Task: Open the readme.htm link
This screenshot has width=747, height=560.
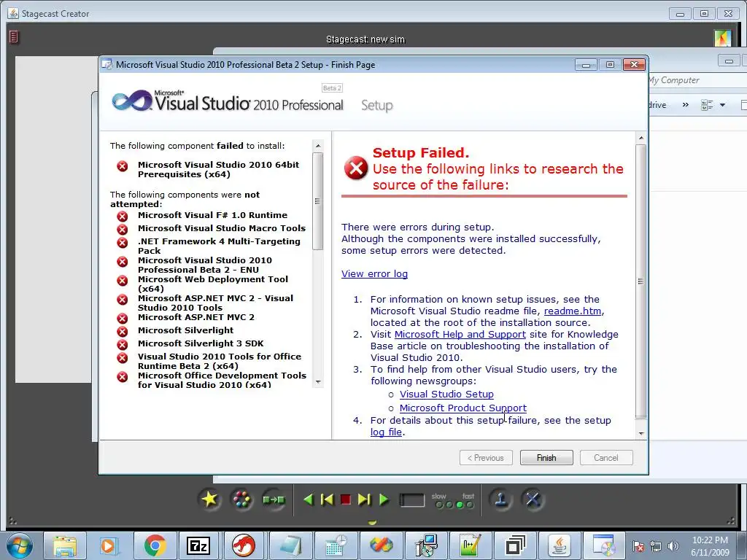Action: point(573,311)
